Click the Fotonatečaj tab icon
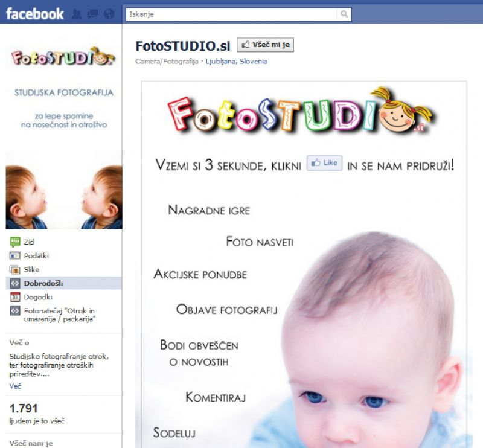 coord(15,310)
